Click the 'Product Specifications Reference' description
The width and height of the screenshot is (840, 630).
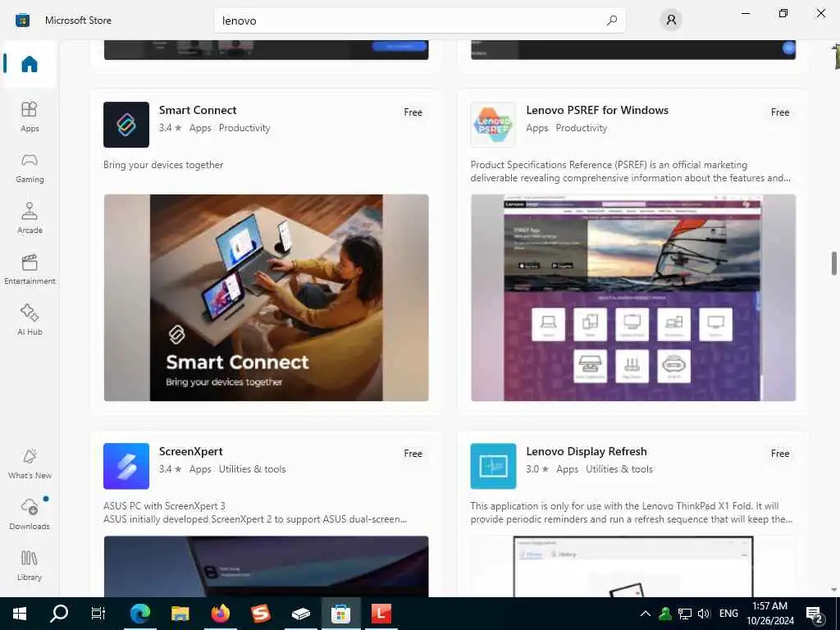pos(631,171)
